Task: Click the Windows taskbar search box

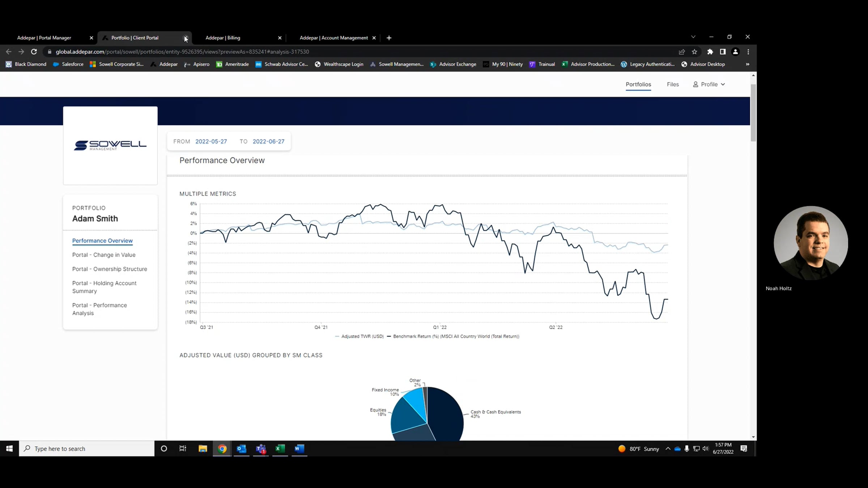Action: click(x=87, y=449)
